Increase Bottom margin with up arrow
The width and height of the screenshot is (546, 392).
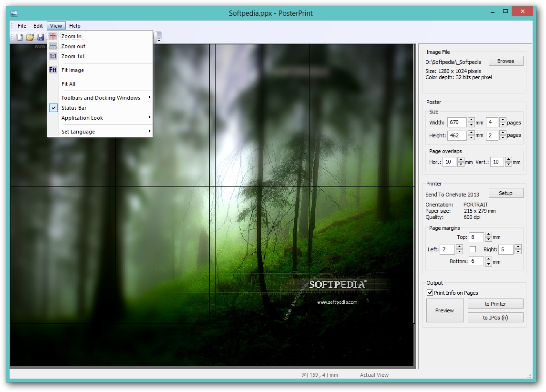[x=489, y=259]
